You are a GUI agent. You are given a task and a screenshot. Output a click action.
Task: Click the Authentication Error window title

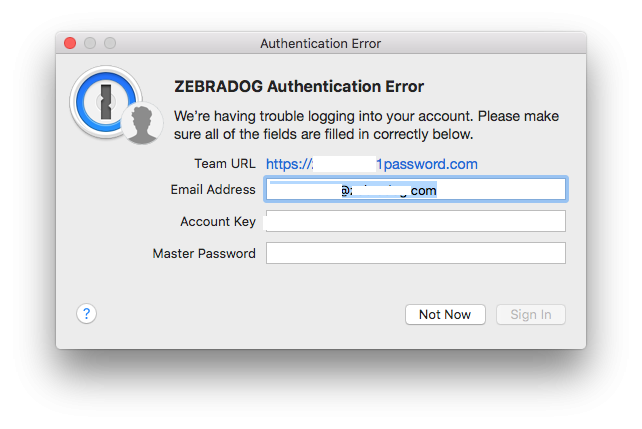pos(321,43)
